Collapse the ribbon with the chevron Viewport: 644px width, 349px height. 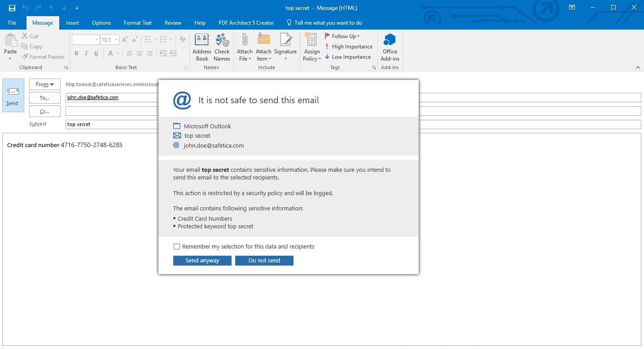(638, 67)
